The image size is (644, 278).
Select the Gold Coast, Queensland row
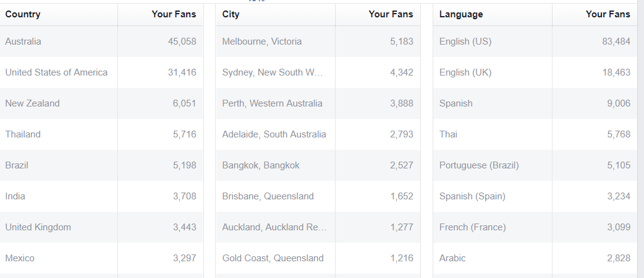pyautogui.click(x=318, y=258)
